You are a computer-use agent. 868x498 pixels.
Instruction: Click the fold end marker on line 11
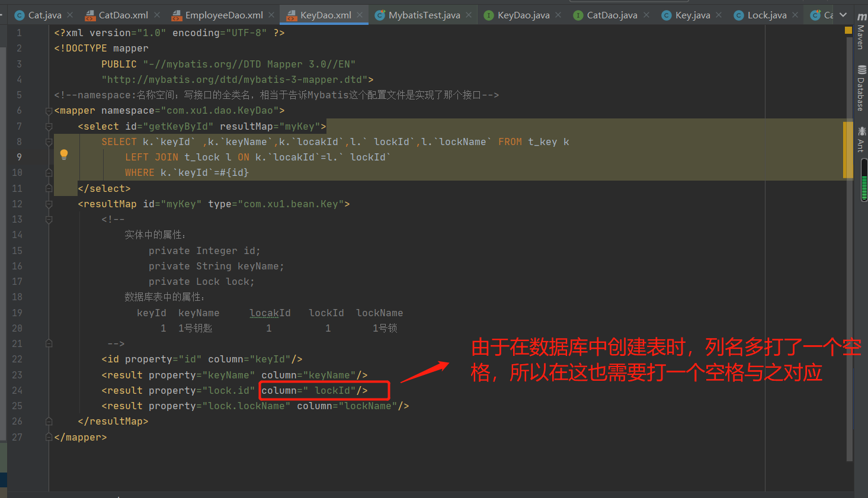(49, 188)
